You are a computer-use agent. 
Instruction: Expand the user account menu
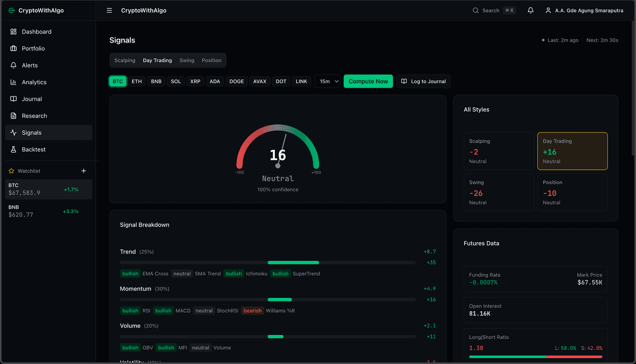[584, 10]
